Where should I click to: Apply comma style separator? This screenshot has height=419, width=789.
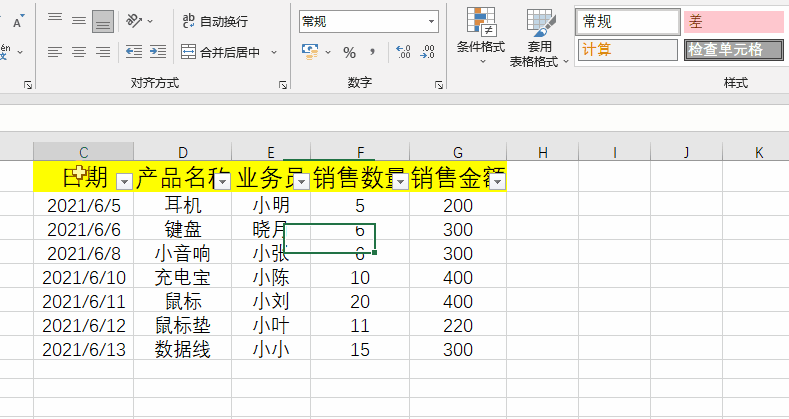pyautogui.click(x=373, y=52)
